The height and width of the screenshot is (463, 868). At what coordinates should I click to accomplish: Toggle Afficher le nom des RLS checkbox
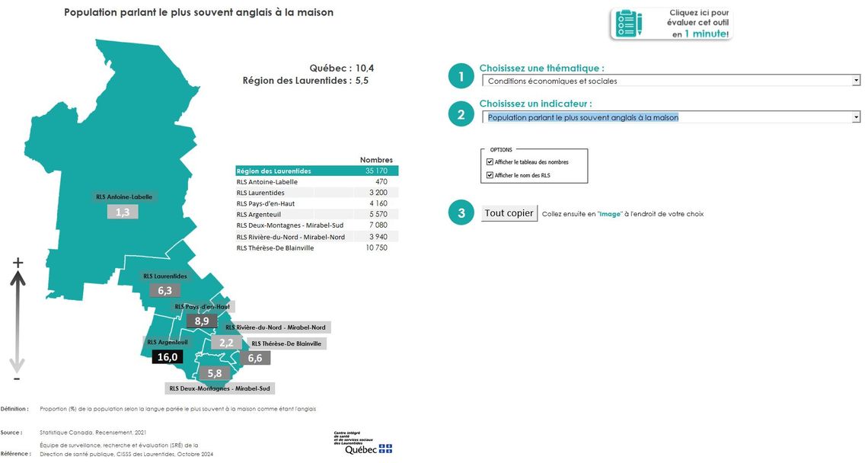[490, 175]
